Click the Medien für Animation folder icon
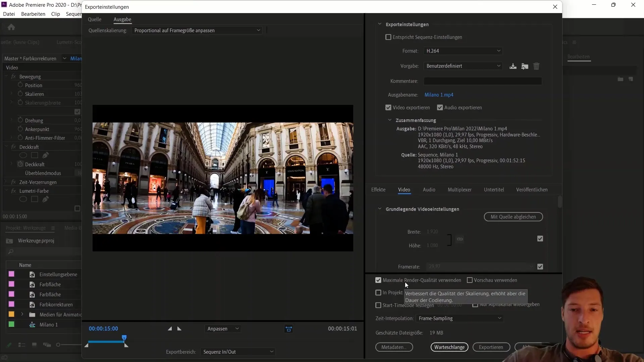This screenshot has width=644, height=362. click(x=32, y=315)
